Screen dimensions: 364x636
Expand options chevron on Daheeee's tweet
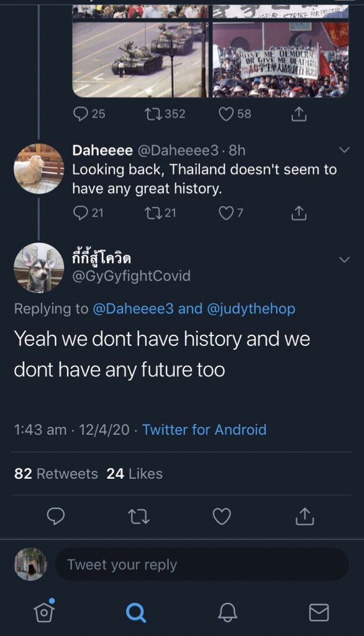(x=344, y=150)
